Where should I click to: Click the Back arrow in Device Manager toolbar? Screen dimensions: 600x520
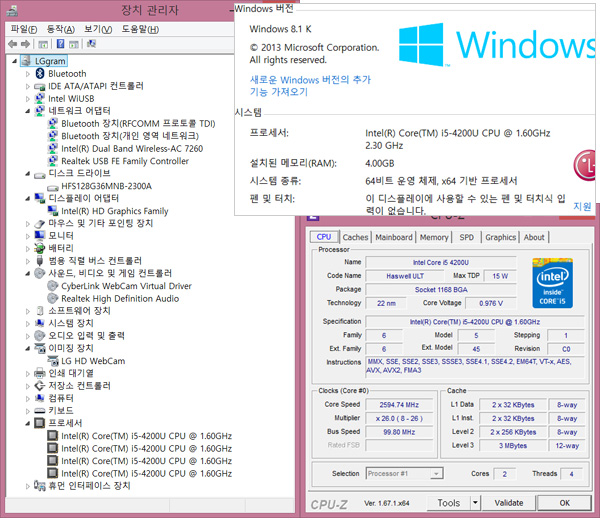click(x=13, y=44)
